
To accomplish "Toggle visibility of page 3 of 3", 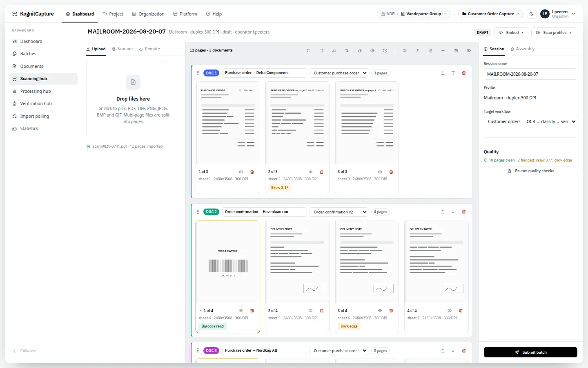I will [x=380, y=172].
